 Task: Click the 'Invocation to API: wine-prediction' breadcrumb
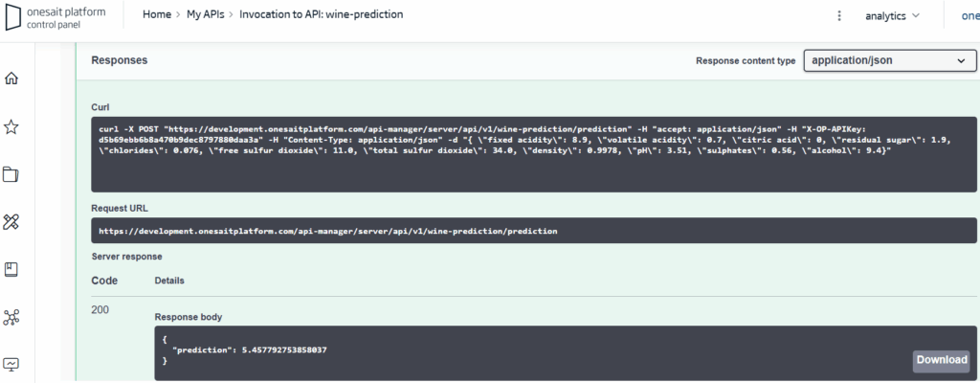(321, 15)
